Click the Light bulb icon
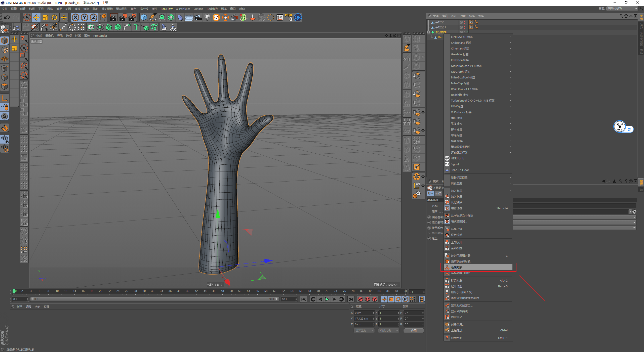 pyautogui.click(x=207, y=17)
